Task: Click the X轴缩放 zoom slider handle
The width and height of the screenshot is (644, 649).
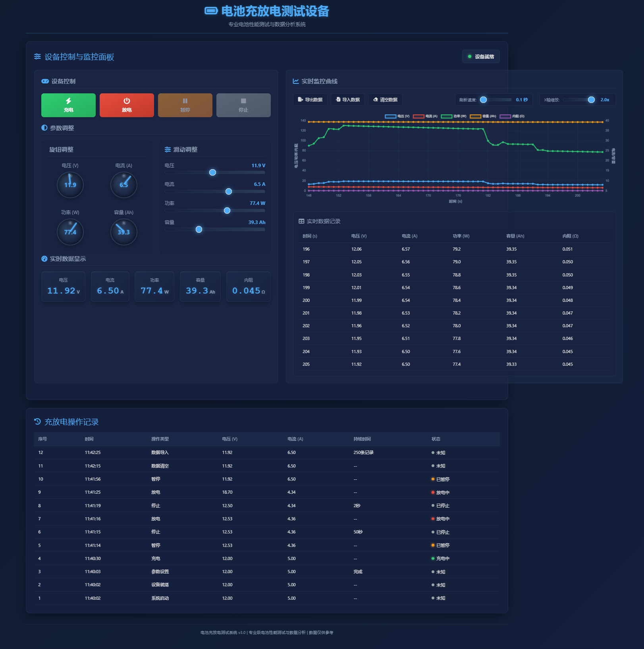Action: [x=591, y=100]
